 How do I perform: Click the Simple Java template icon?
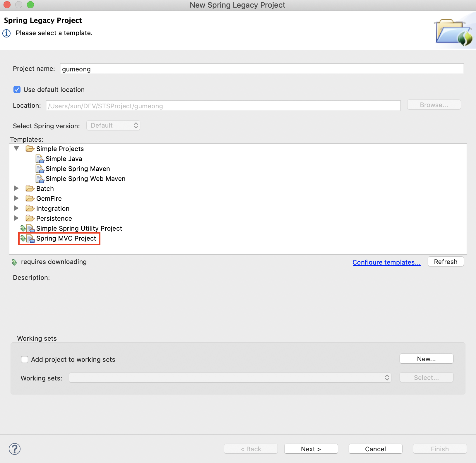[x=40, y=159]
